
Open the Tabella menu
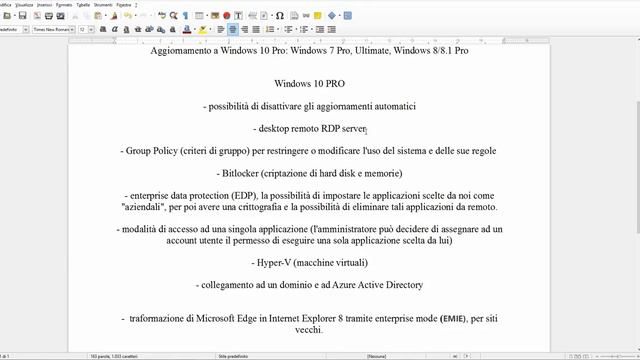(83, 5)
